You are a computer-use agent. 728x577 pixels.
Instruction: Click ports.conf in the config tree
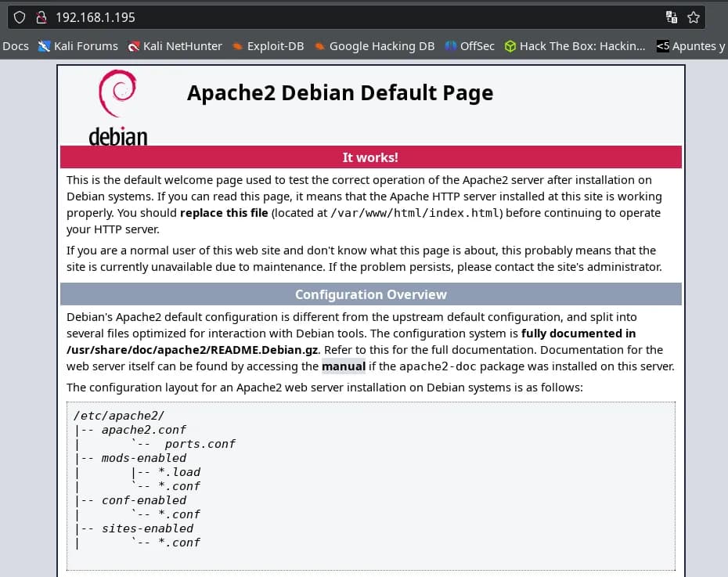coord(200,444)
